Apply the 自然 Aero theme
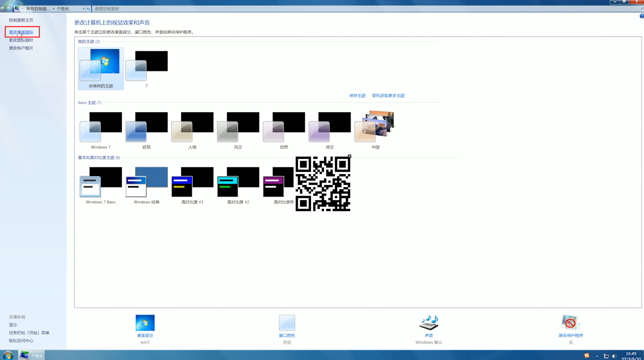The image size is (644, 360). pos(284,130)
